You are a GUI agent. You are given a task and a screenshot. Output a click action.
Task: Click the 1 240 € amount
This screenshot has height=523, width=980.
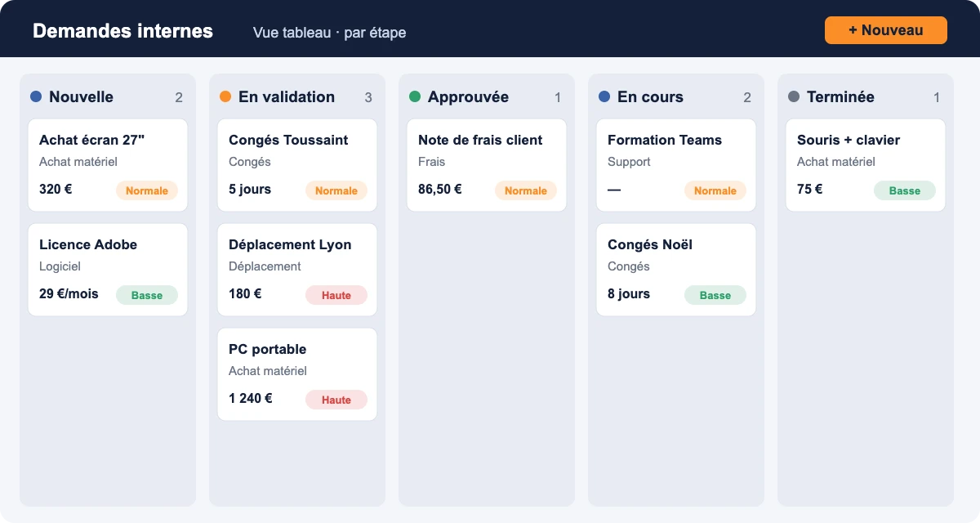pyautogui.click(x=251, y=398)
